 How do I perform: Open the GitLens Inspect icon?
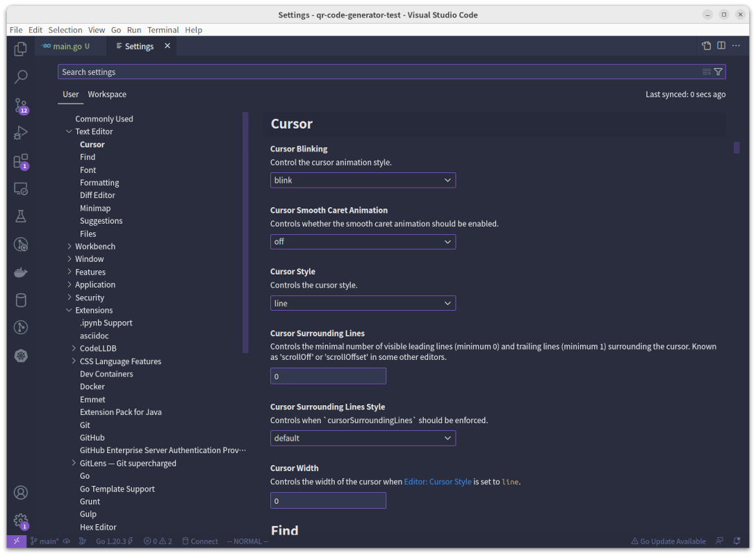point(21,245)
